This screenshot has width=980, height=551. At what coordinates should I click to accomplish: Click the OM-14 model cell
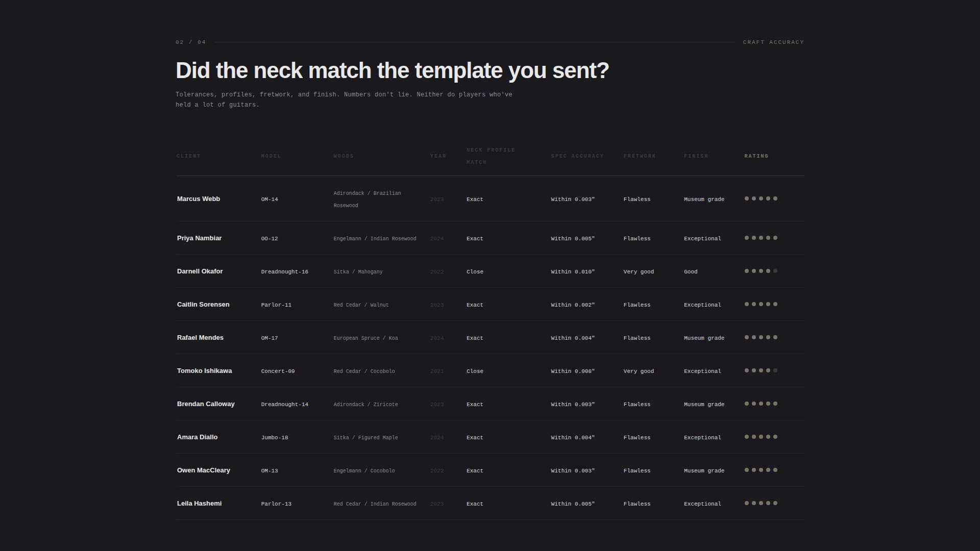(x=269, y=199)
